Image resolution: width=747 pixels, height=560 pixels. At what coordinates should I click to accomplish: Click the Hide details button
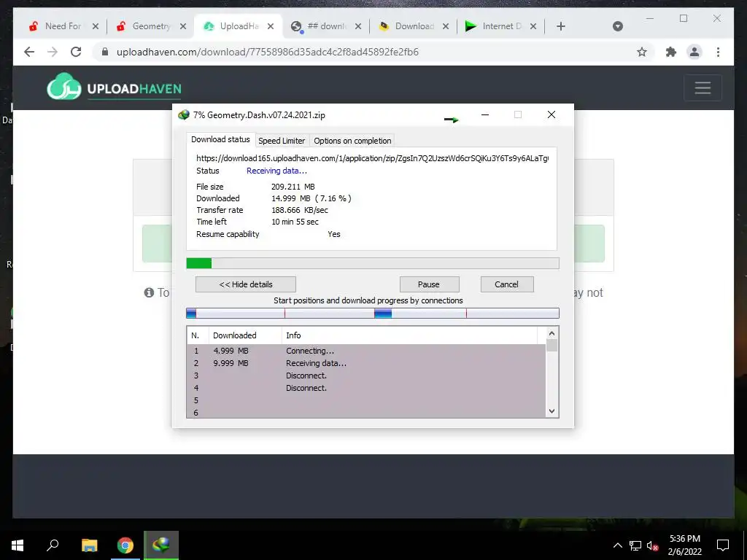246,284
